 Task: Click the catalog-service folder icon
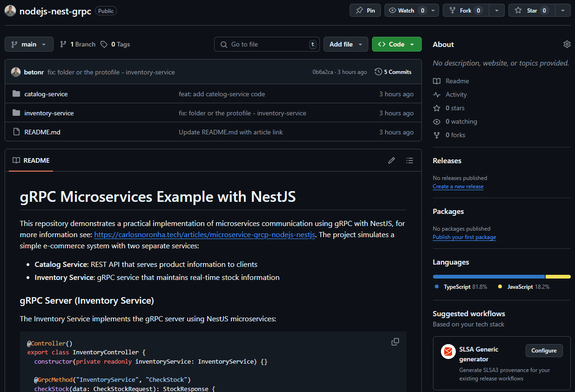click(x=16, y=94)
